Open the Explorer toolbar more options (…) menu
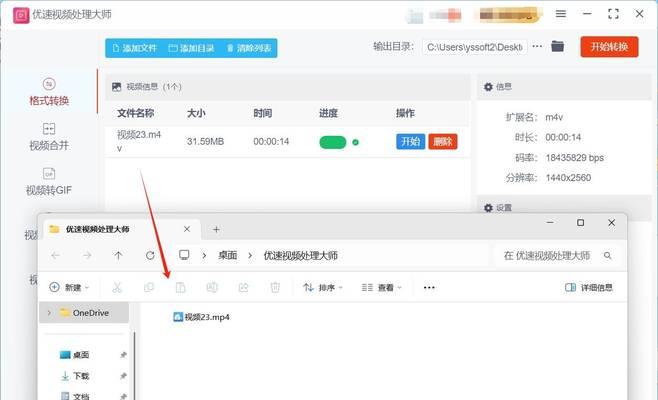The image size is (658, 400). coord(429,288)
